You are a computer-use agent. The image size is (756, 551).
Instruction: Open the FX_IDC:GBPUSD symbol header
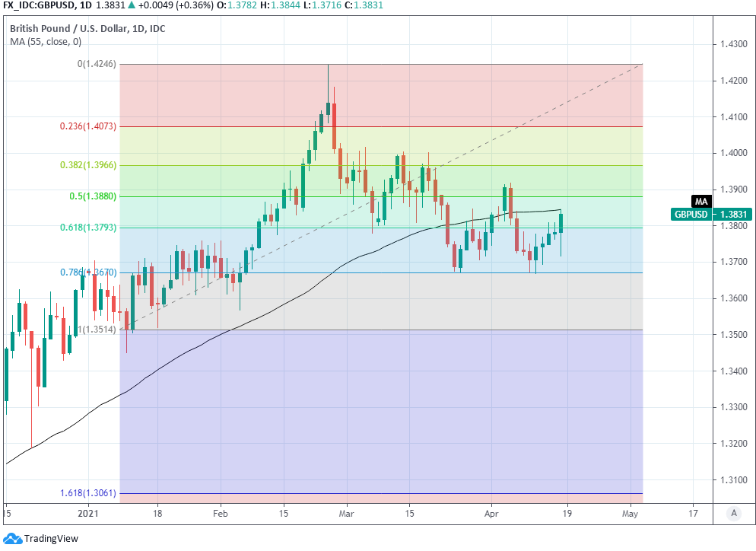pos(40,5)
